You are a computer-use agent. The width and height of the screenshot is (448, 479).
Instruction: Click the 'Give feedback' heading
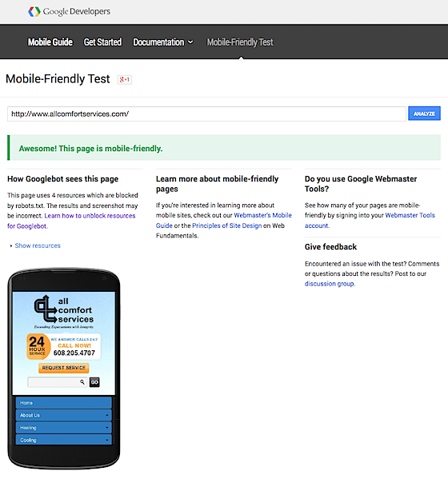[x=330, y=247]
